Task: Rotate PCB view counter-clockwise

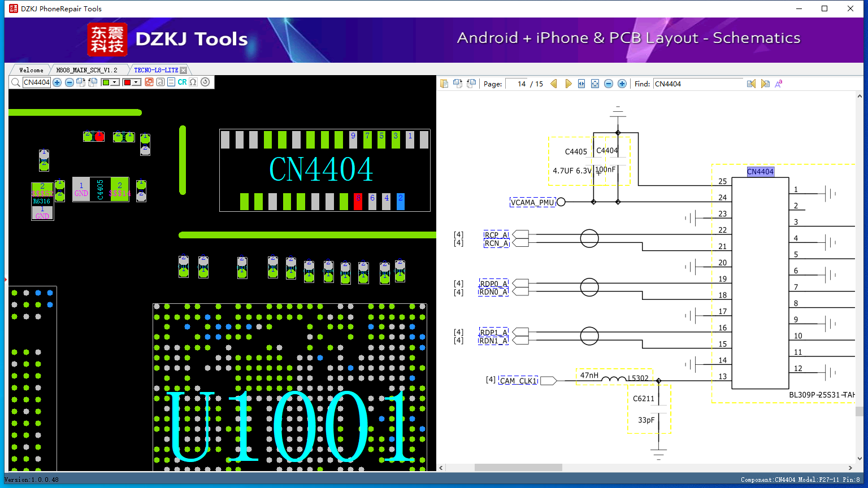Action: (x=93, y=82)
